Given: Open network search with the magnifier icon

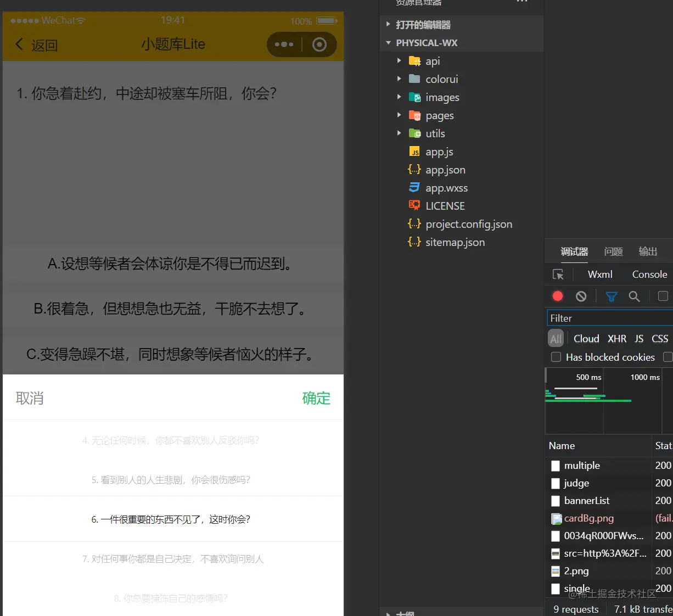Looking at the screenshot, I should (635, 296).
